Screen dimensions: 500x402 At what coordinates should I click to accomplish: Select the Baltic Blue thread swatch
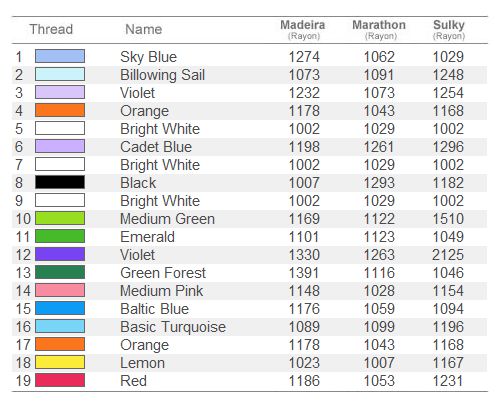click(x=60, y=308)
